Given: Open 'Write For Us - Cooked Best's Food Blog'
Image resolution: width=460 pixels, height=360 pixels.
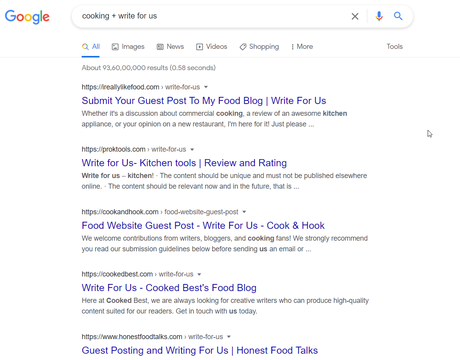Looking at the screenshot, I should pos(169,288).
